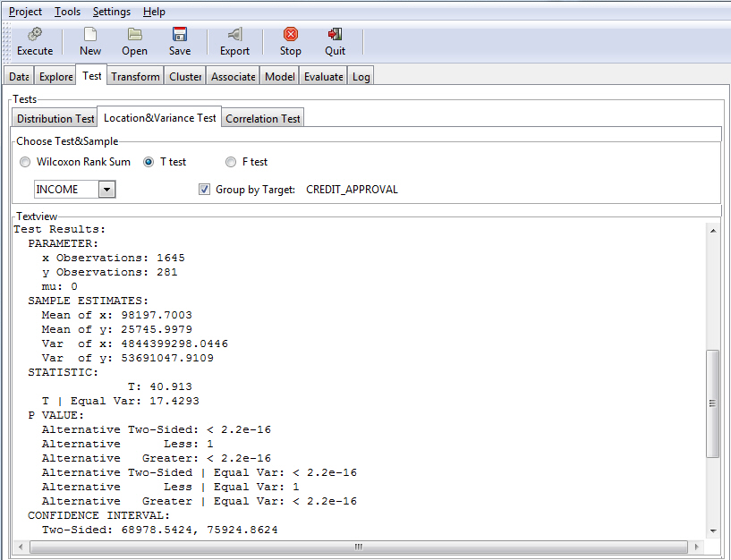Switch to the Explore tab

pos(56,76)
